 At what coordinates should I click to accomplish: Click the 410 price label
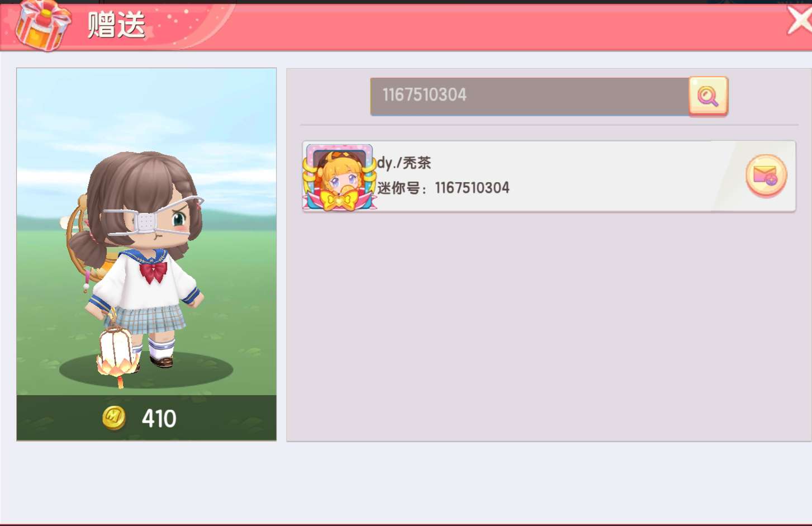pos(159,419)
